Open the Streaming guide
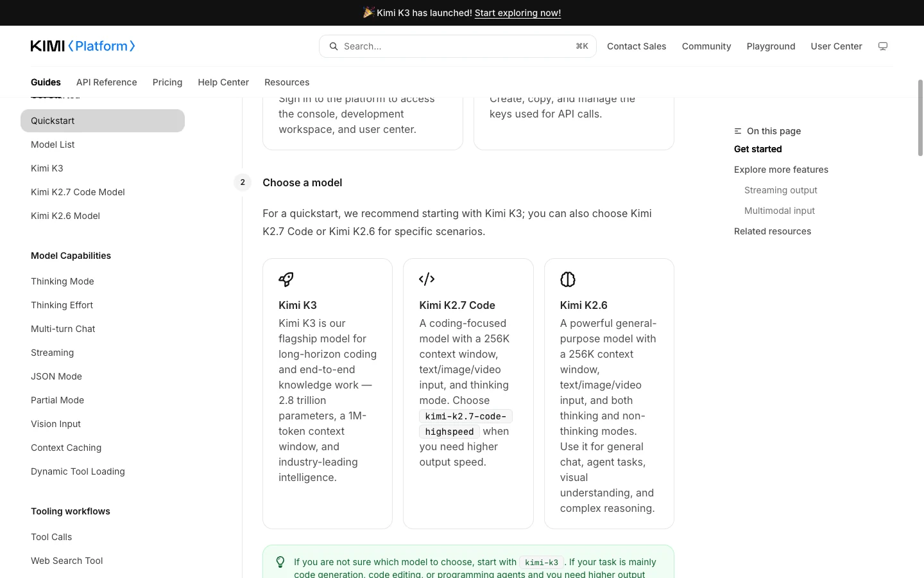This screenshot has width=924, height=578. (x=103, y=353)
